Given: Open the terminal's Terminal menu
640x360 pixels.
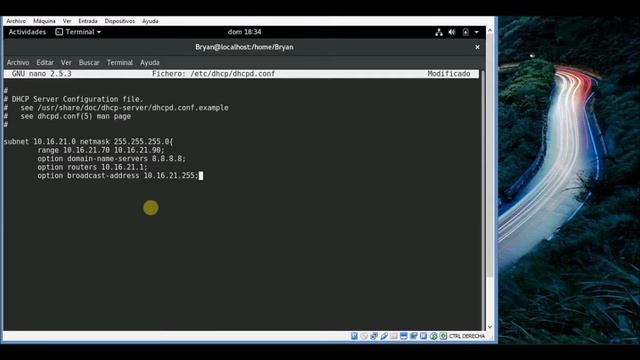Looking at the screenshot, I should click(120, 62).
